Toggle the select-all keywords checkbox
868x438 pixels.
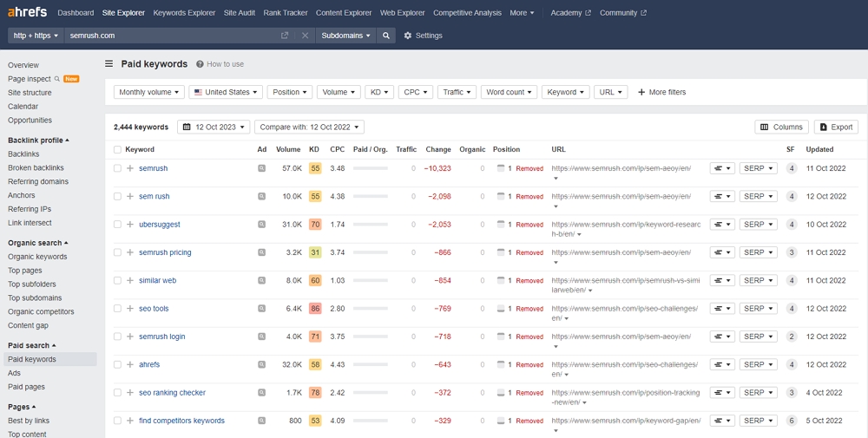pyautogui.click(x=117, y=149)
